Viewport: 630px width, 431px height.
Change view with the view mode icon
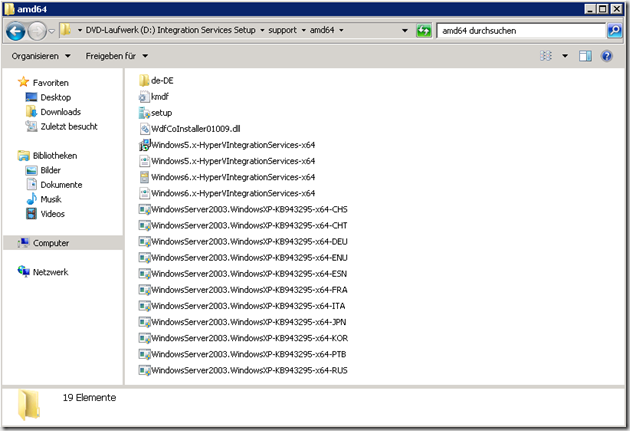pos(546,56)
